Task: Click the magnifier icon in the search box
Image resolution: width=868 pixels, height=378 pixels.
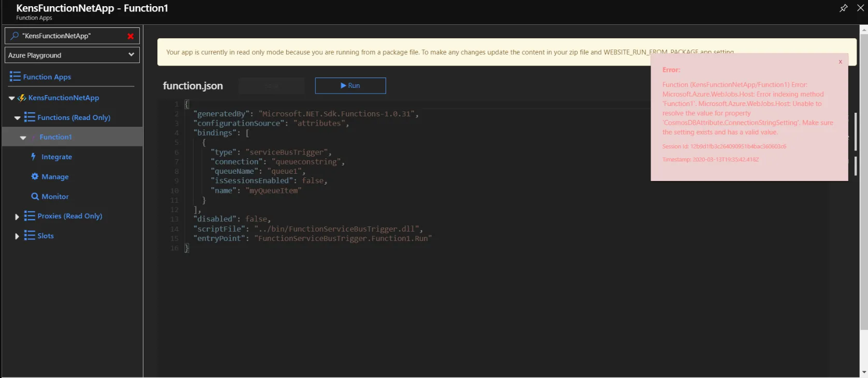Action: click(14, 36)
